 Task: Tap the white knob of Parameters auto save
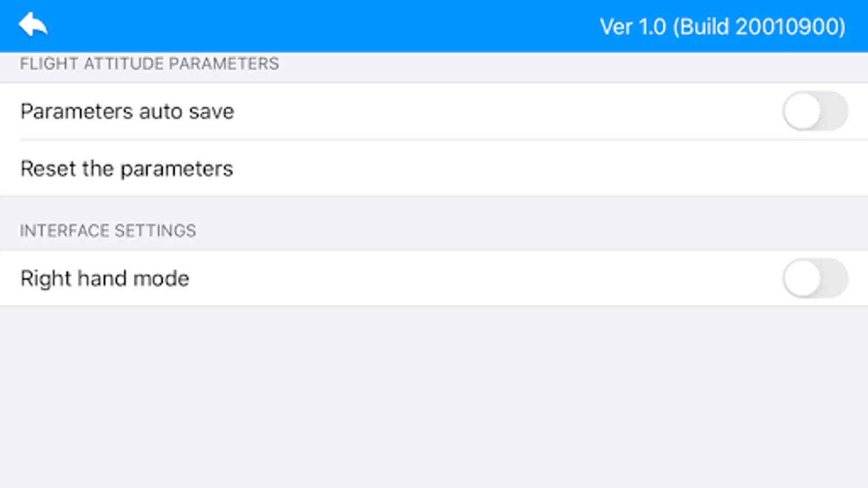(802, 111)
